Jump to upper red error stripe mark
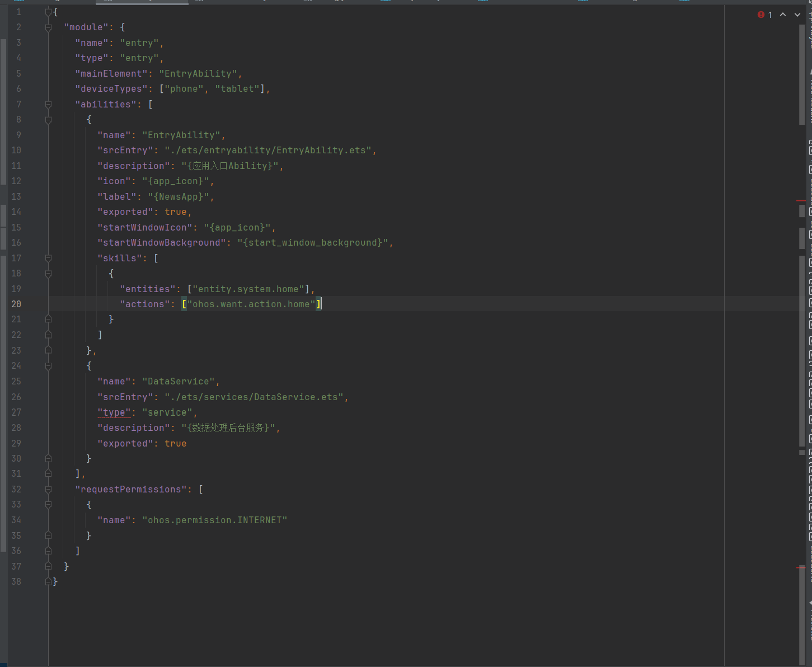The height and width of the screenshot is (667, 812). 801,200
